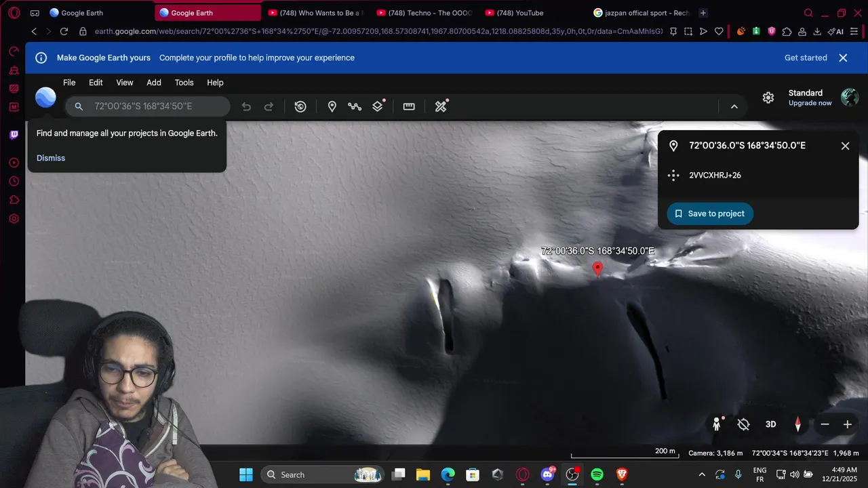Switch to jazpan offical sport tab
Image resolution: width=868 pixels, height=488 pixels.
pyautogui.click(x=642, y=13)
